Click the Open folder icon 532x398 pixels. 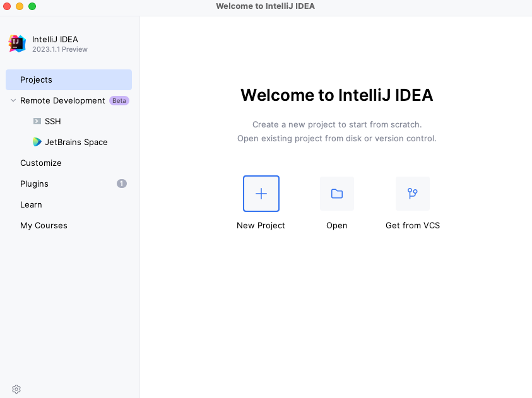(x=337, y=194)
